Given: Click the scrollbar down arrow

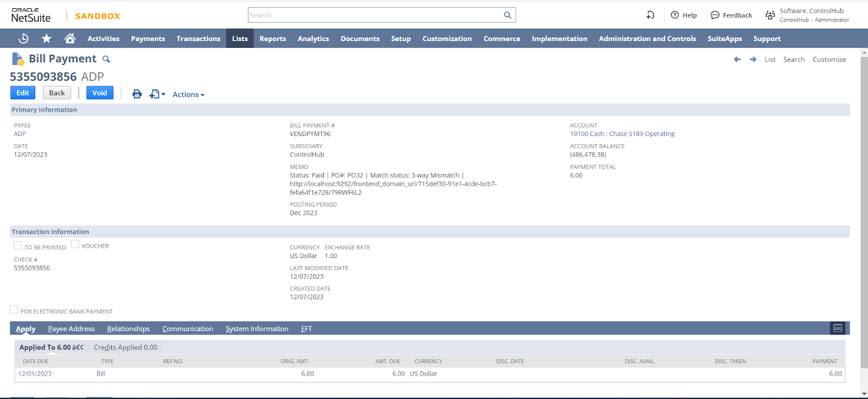Looking at the screenshot, I should (864, 394).
